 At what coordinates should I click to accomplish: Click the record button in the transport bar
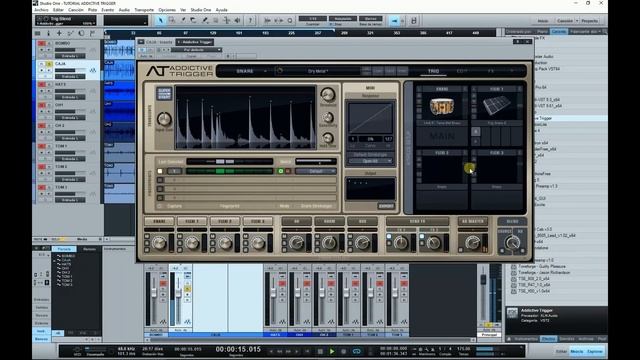coord(344,351)
